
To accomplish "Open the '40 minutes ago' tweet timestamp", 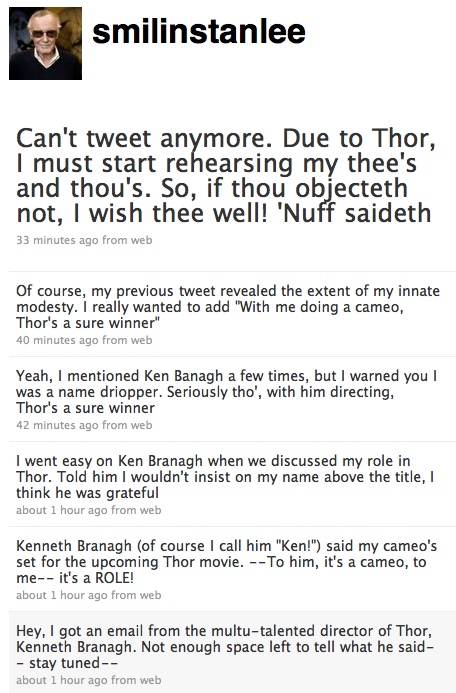I will 58,340.
